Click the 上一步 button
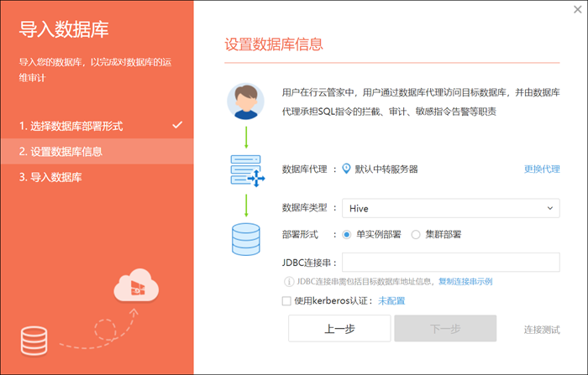 pyautogui.click(x=339, y=329)
